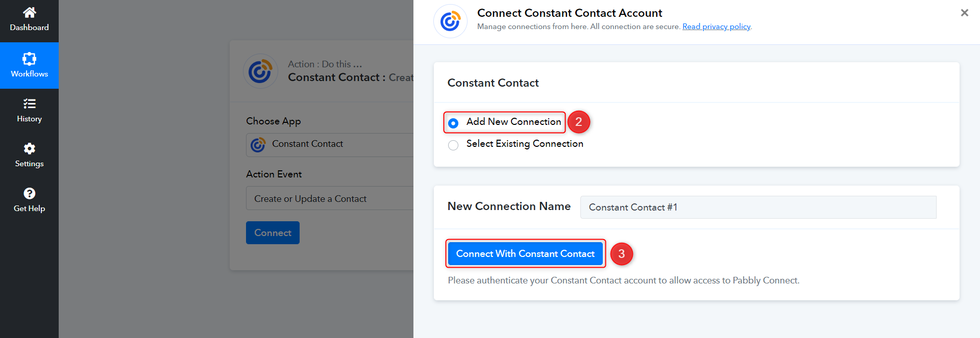Open the History list icon
Viewport: 980px width, 338px height.
[x=30, y=104]
